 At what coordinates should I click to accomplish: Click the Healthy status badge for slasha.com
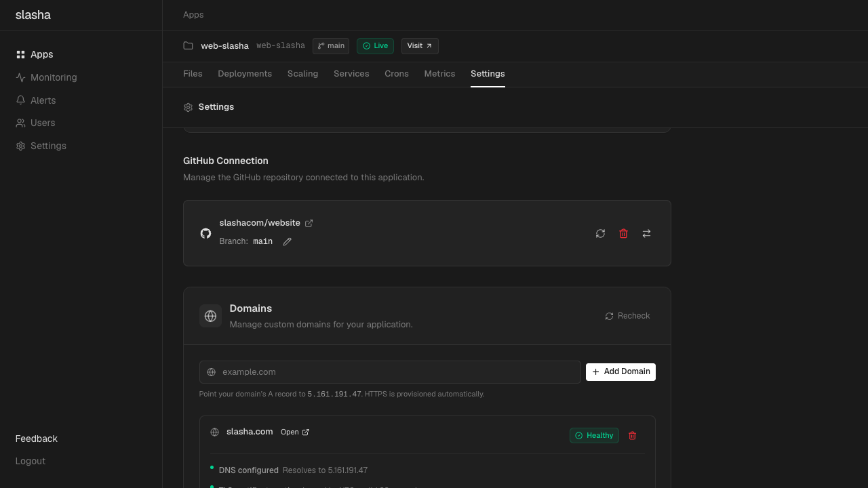coord(594,436)
